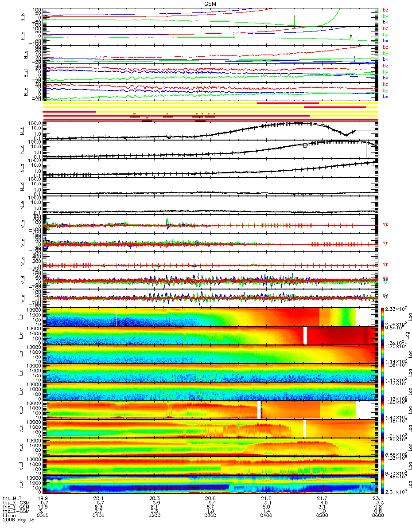Click the 'V_d' velocity axis label
The height and width of the screenshot is (532, 412).
22,280
